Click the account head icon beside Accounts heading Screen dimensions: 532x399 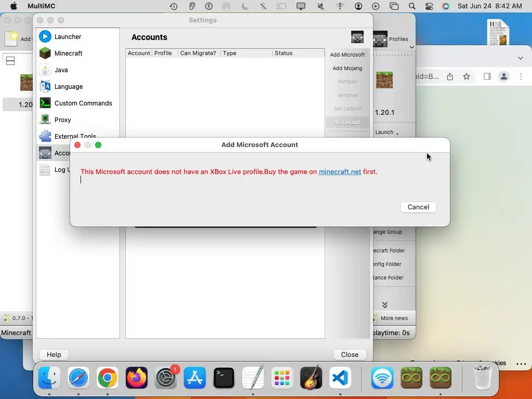coord(357,37)
